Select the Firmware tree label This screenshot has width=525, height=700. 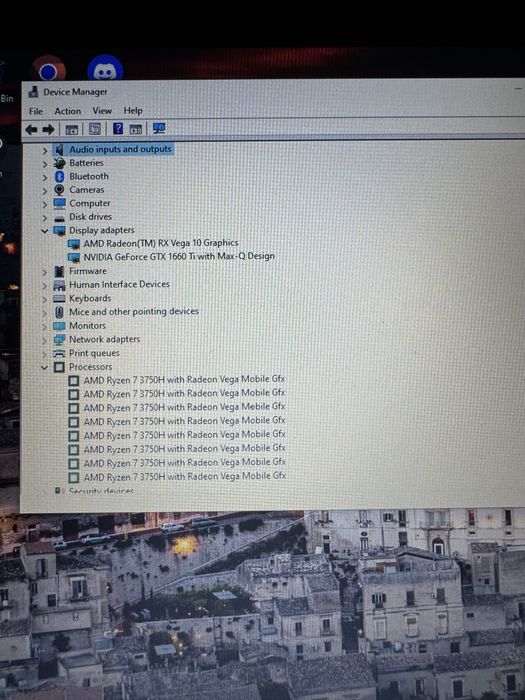pos(88,271)
